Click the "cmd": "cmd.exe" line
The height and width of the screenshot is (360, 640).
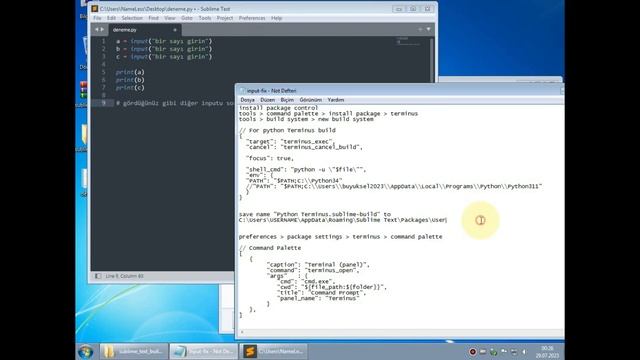[x=305, y=281]
